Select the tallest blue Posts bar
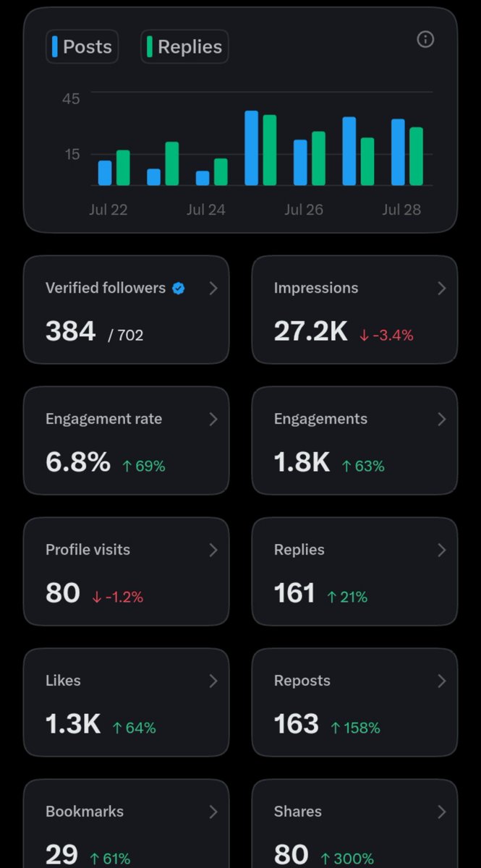The image size is (481, 868). [252, 148]
